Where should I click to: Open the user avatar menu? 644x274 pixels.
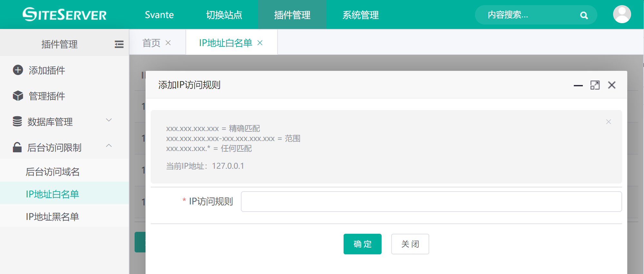(x=622, y=14)
